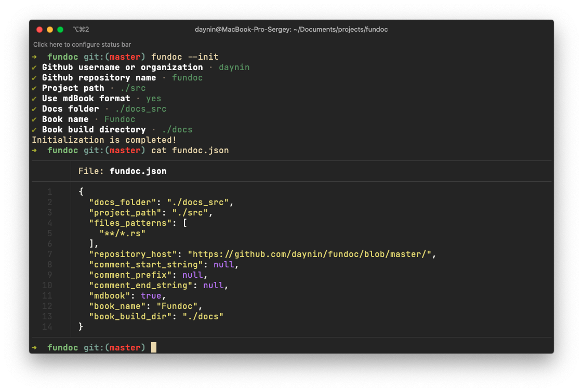583x392 pixels.
Task: Click the "book_name" JSON key
Action: [x=117, y=306]
